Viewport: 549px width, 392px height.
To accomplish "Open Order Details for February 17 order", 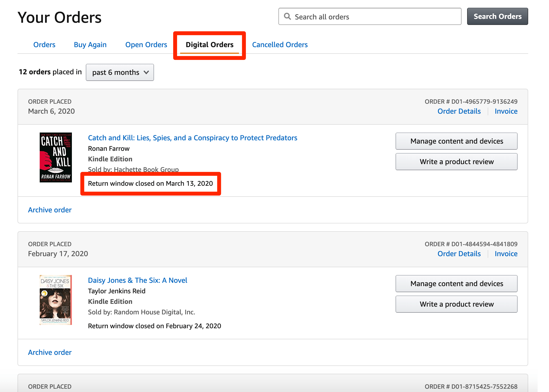I will [459, 254].
